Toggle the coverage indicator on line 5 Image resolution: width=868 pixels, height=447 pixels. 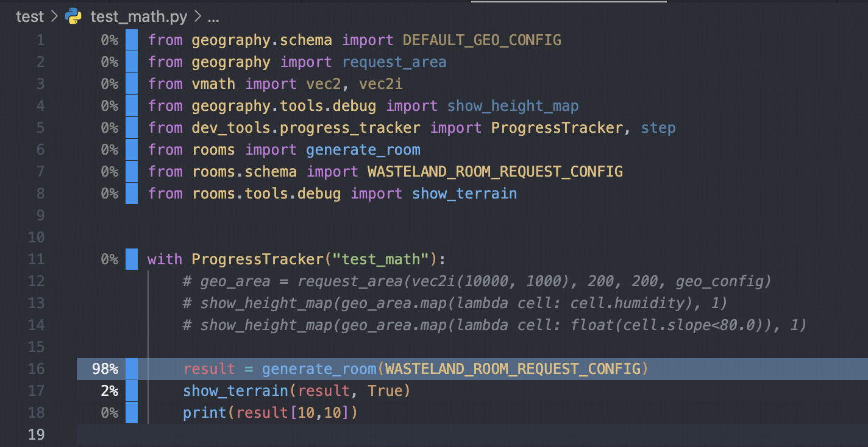[132, 127]
